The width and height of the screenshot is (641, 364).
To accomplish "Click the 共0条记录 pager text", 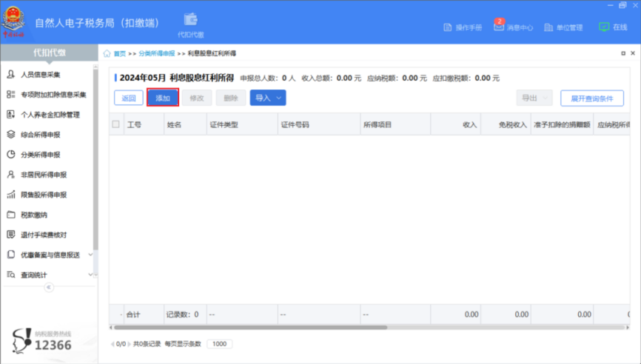I will pyautogui.click(x=147, y=344).
